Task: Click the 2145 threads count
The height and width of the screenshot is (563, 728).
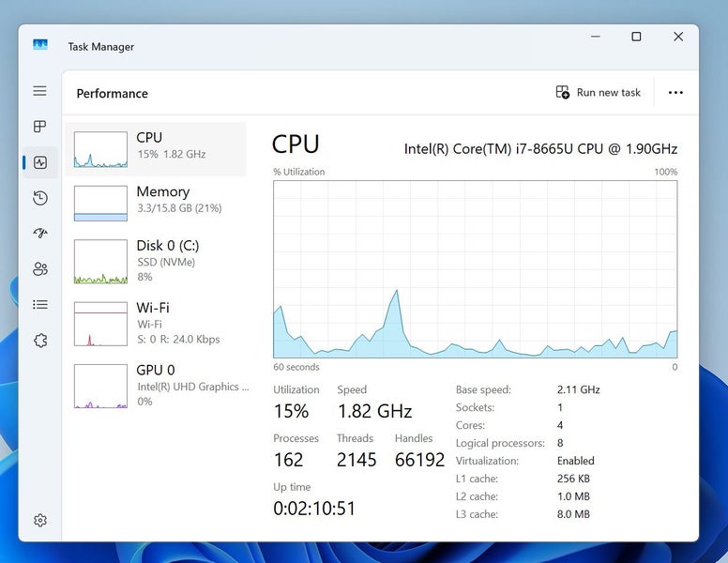Action: click(356, 460)
